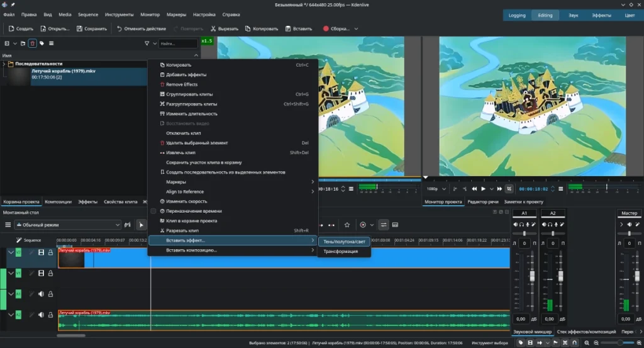Expand the Master channel arrow in mixer
This screenshot has width=644, height=348.
click(x=621, y=224)
